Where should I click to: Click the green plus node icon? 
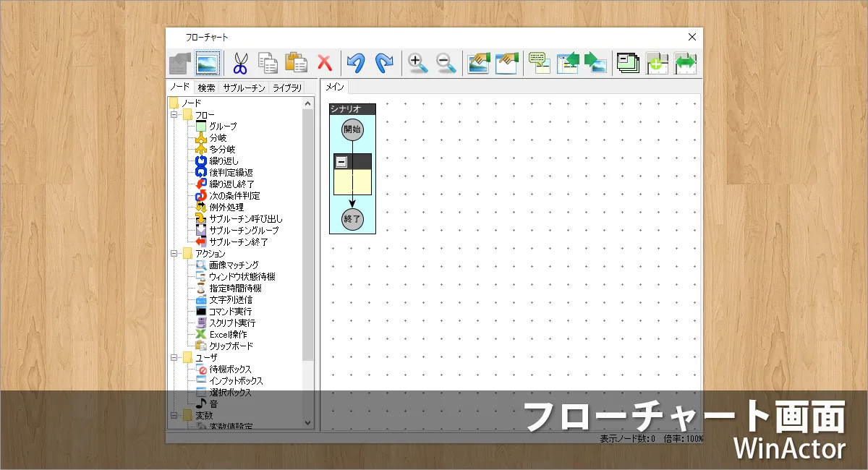pyautogui.click(x=656, y=63)
